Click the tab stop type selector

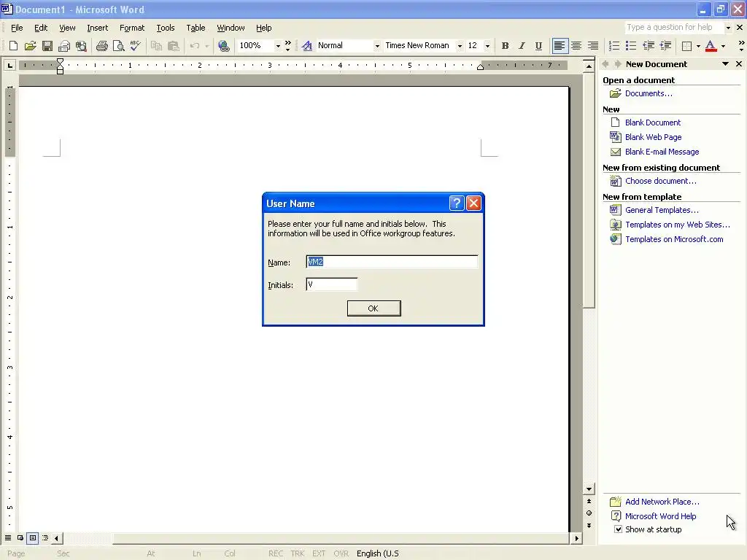(x=9, y=65)
